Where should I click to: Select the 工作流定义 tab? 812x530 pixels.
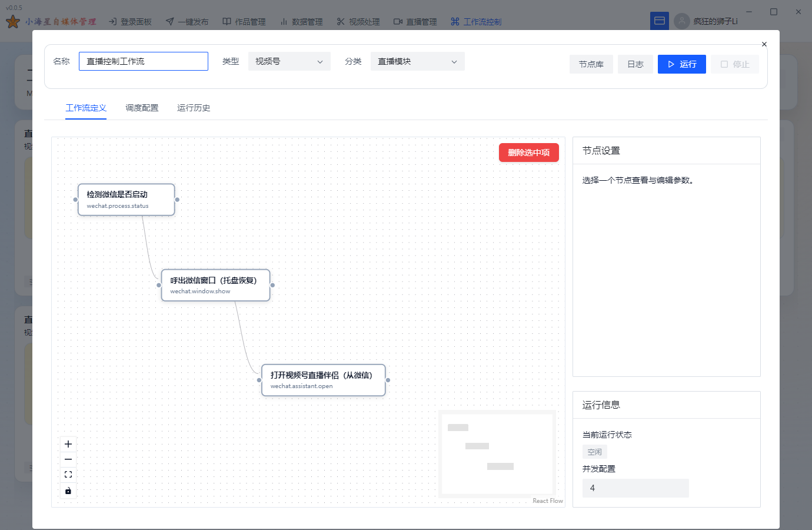(x=86, y=108)
